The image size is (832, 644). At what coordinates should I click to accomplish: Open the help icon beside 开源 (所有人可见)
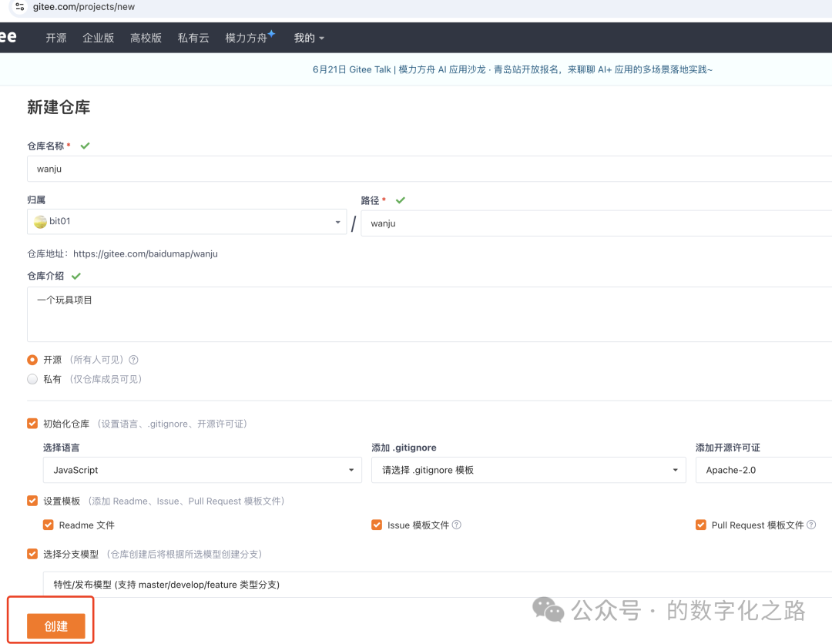(x=133, y=360)
